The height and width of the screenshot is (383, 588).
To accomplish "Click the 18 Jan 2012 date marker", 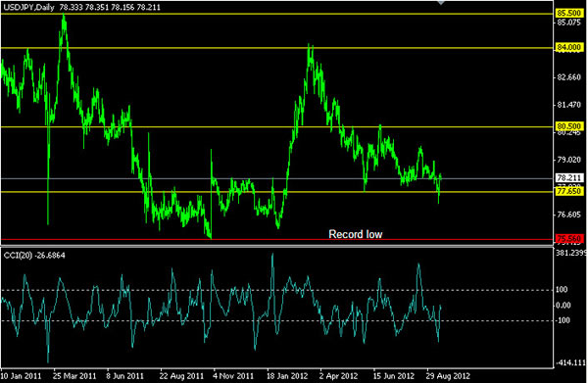I will pyautogui.click(x=287, y=376).
